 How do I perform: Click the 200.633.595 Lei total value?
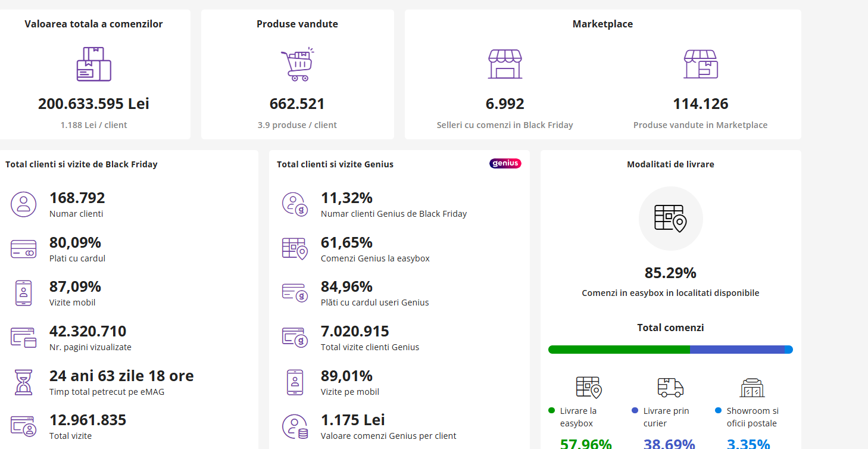coord(93,104)
